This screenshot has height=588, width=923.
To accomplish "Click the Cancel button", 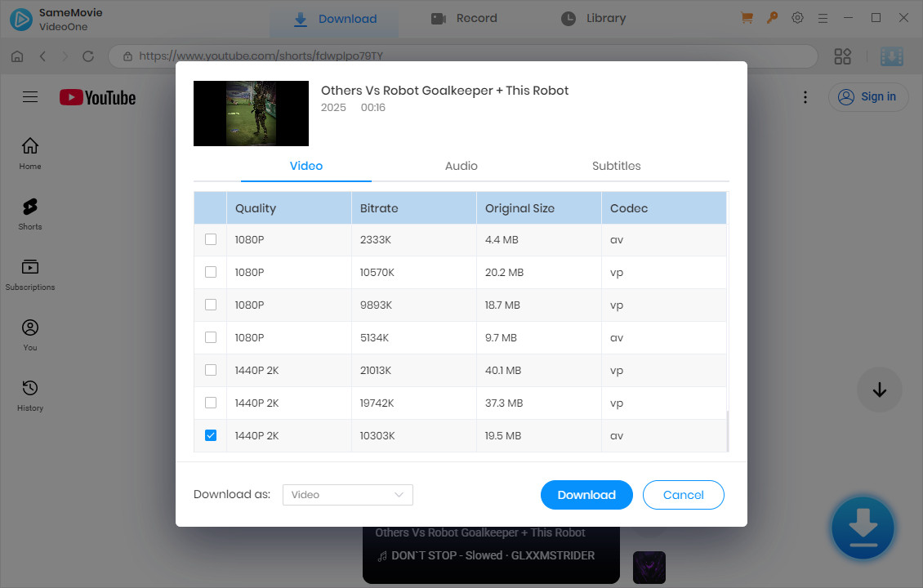I will pyautogui.click(x=684, y=495).
